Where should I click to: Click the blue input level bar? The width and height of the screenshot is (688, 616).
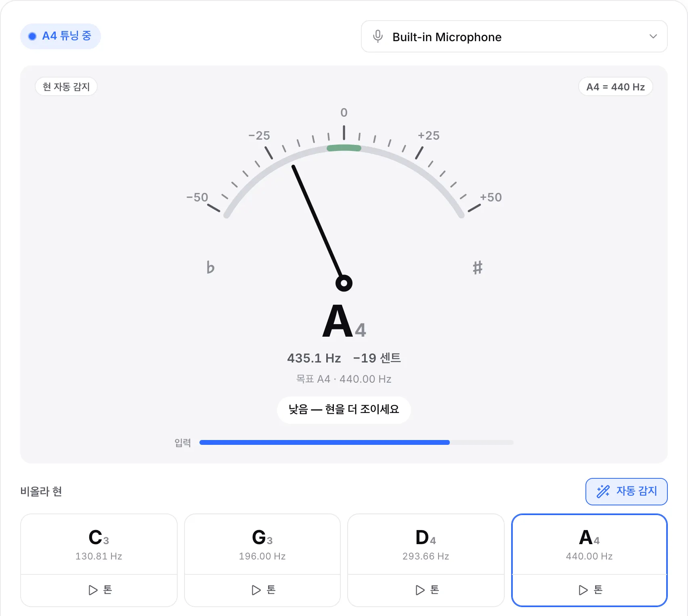(325, 442)
